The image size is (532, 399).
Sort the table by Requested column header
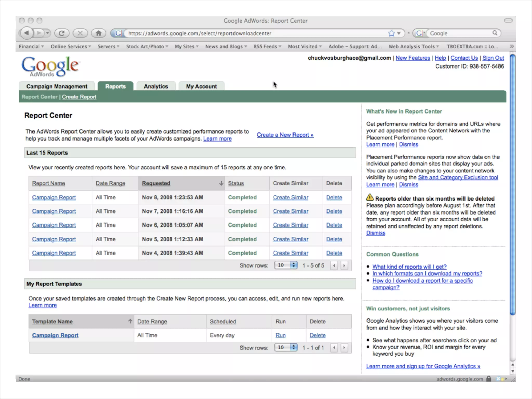156,183
